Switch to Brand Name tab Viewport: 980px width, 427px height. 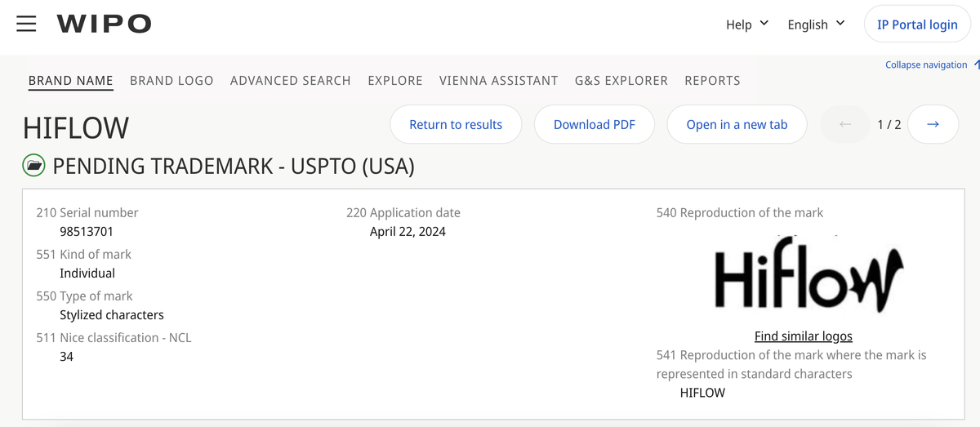71,81
